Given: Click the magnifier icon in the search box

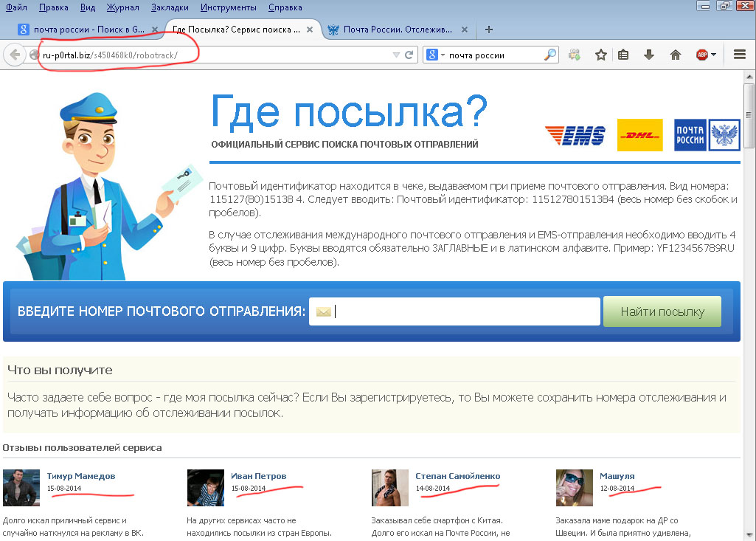Looking at the screenshot, I should (550, 55).
